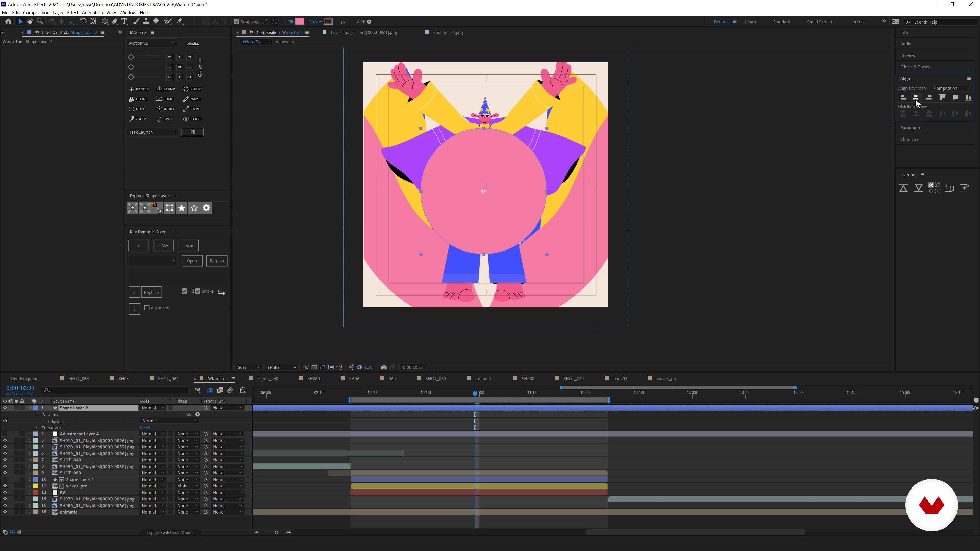Click the Rope tool in Motion 2
The image size is (980, 551).
(192, 109)
